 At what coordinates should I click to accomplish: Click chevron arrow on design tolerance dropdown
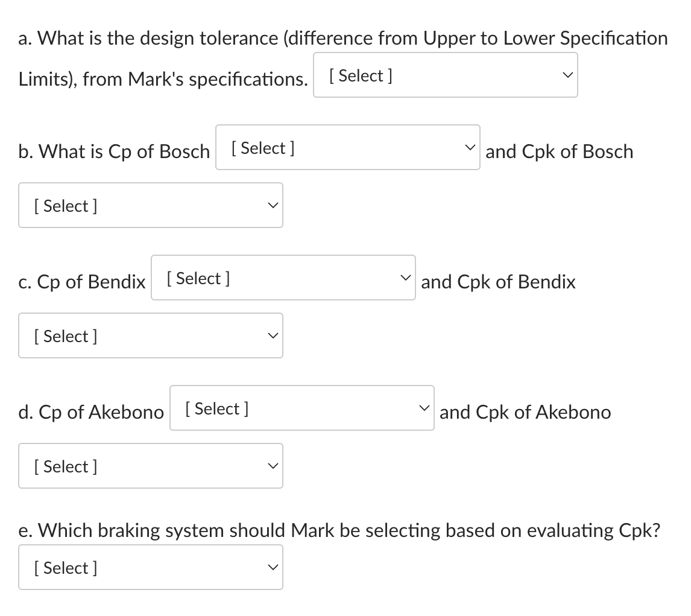click(566, 75)
